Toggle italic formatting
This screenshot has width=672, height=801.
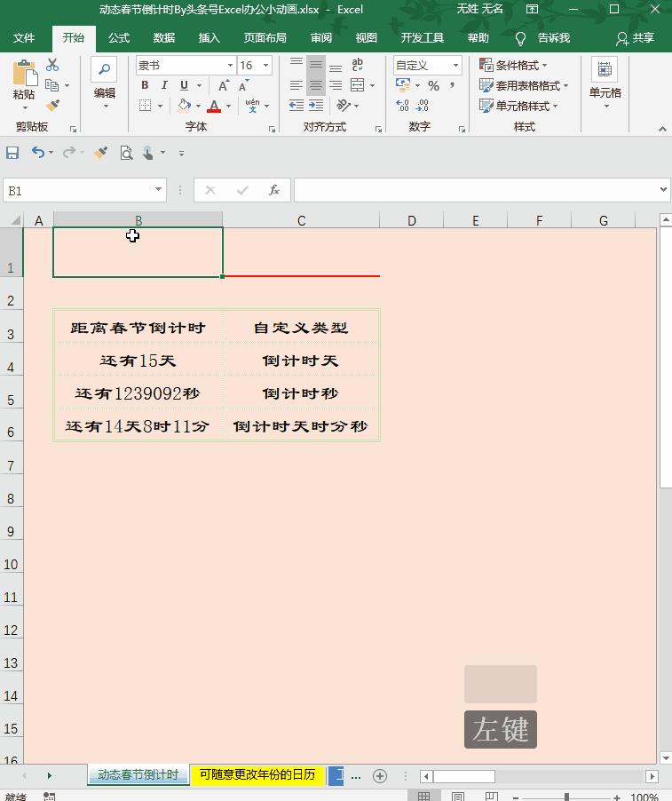(164, 85)
